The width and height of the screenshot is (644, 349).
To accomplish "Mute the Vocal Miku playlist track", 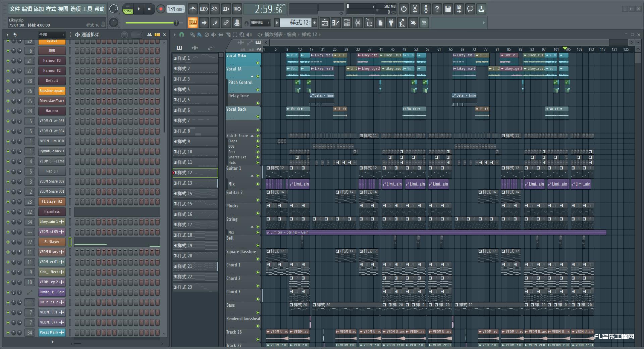I will [258, 63].
